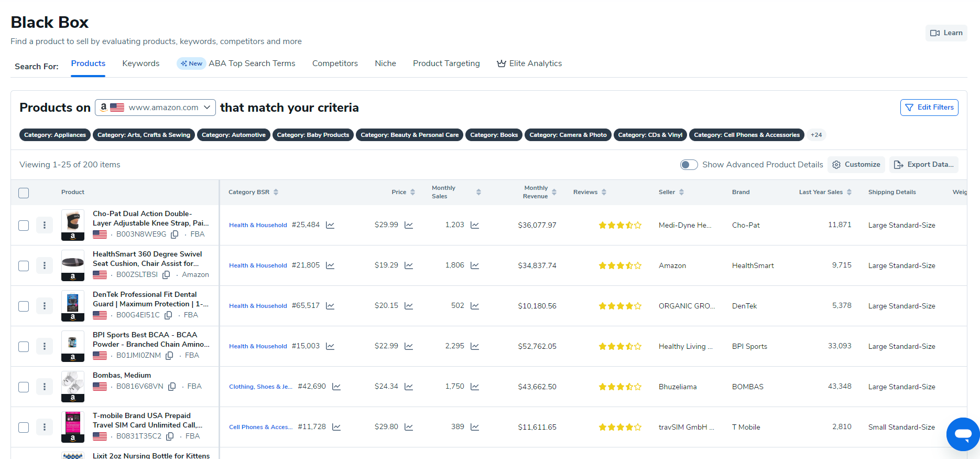Check the HealthSmart Swivel Seat row checkbox
This screenshot has width=980, height=459.
[x=24, y=266]
